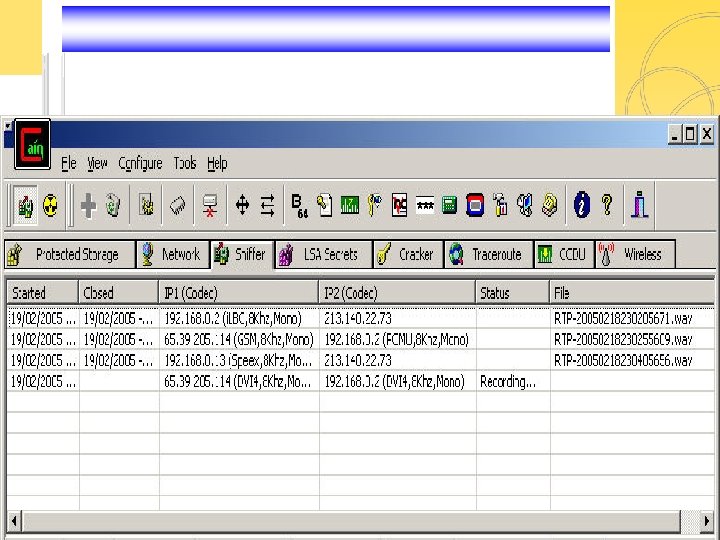Click the green calculator toolbar icon
This screenshot has height=540, width=720.
pyautogui.click(x=450, y=205)
